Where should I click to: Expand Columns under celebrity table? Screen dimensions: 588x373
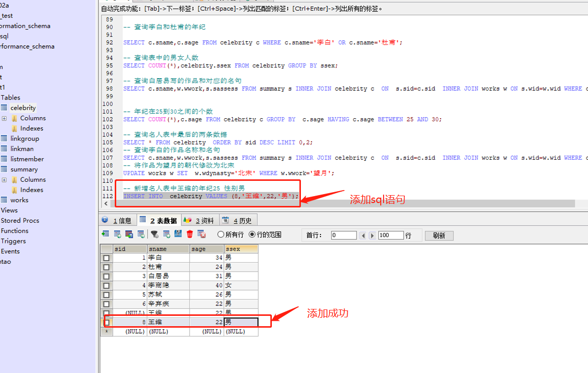(4, 118)
